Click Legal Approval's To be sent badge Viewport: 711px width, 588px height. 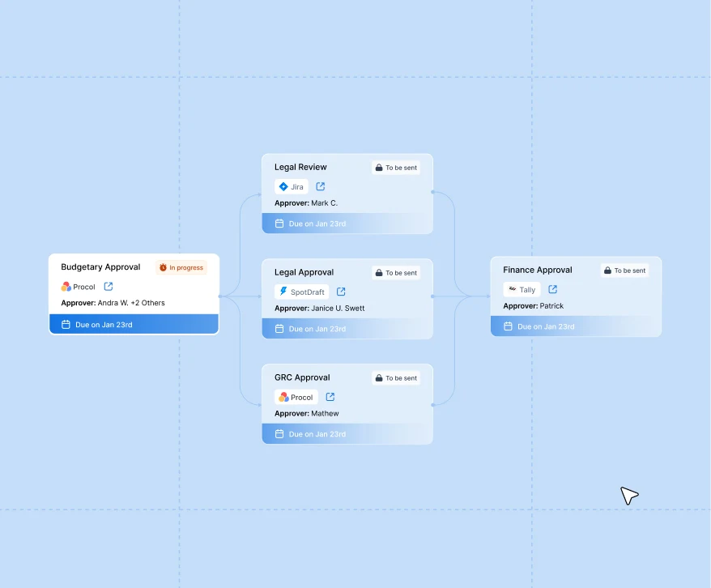[x=396, y=273]
